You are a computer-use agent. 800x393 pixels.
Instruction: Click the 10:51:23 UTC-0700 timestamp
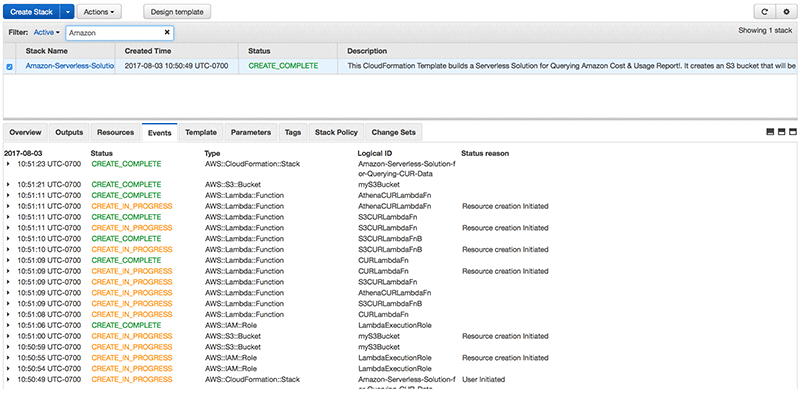click(49, 164)
